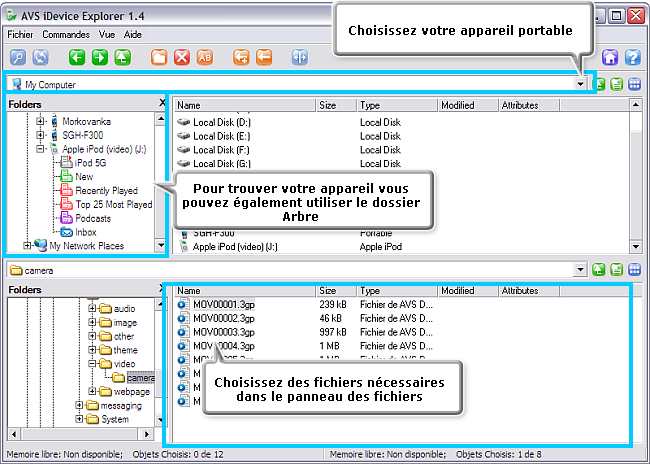Close the top Folders panel
650x464 pixels.
162,103
